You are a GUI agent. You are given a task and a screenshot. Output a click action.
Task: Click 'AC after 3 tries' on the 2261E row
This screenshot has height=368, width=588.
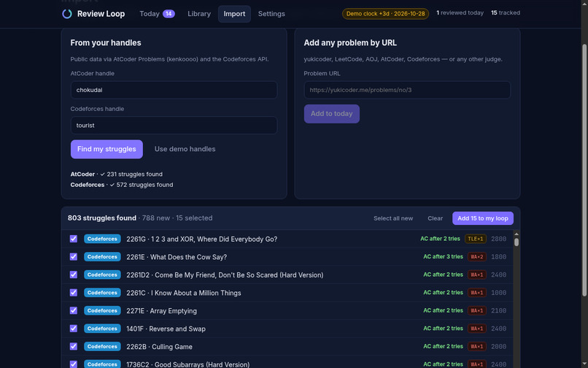coord(444,257)
